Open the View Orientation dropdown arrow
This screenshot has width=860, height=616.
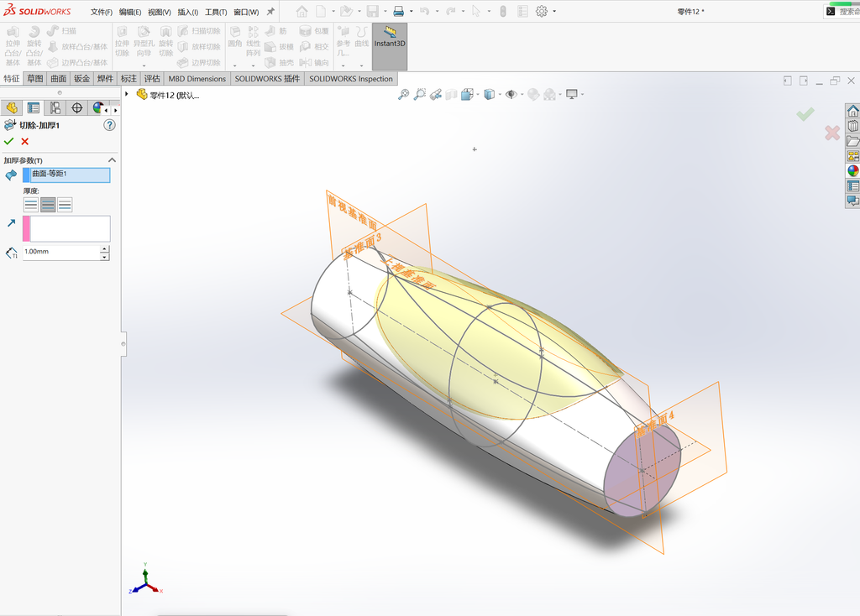coord(478,94)
